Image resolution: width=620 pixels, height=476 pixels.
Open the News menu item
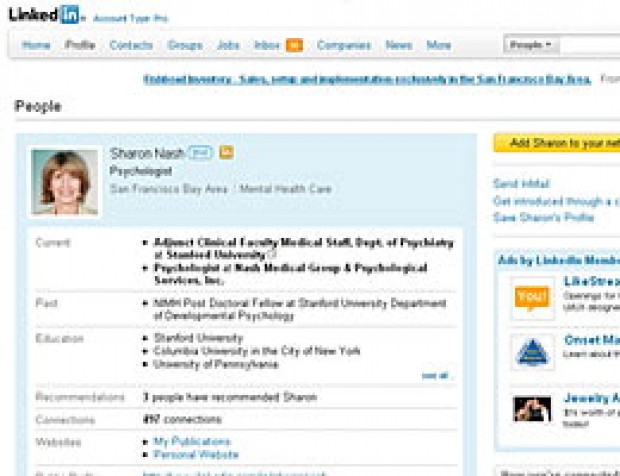399,45
